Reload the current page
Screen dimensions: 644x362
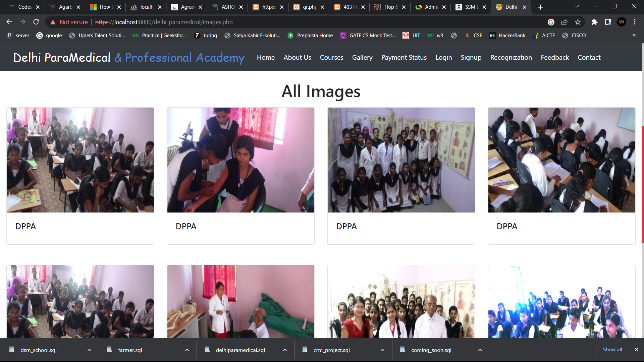click(36, 22)
